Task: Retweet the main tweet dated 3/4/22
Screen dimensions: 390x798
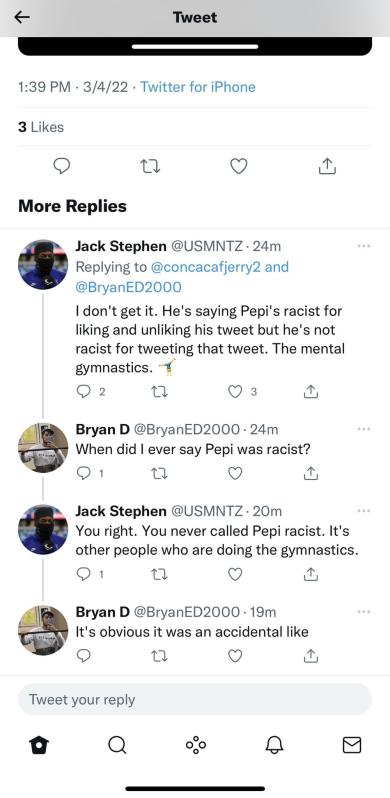Action: [150, 166]
